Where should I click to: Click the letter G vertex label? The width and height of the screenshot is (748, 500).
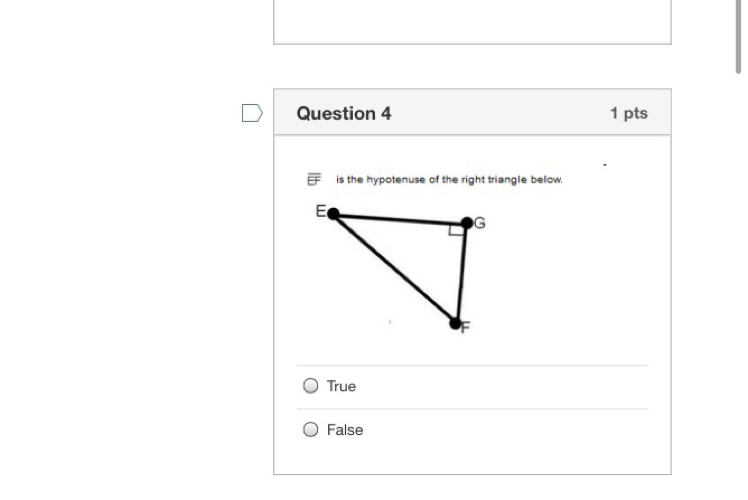click(x=480, y=223)
